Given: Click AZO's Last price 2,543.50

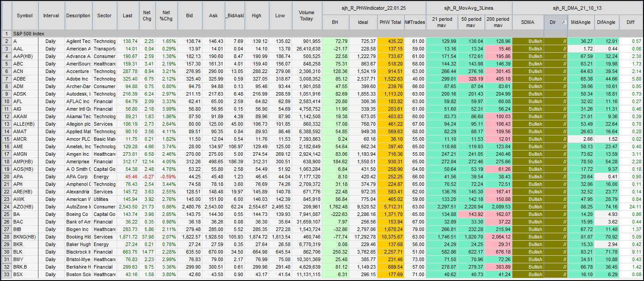Looking at the screenshot, I should [x=128, y=207].
